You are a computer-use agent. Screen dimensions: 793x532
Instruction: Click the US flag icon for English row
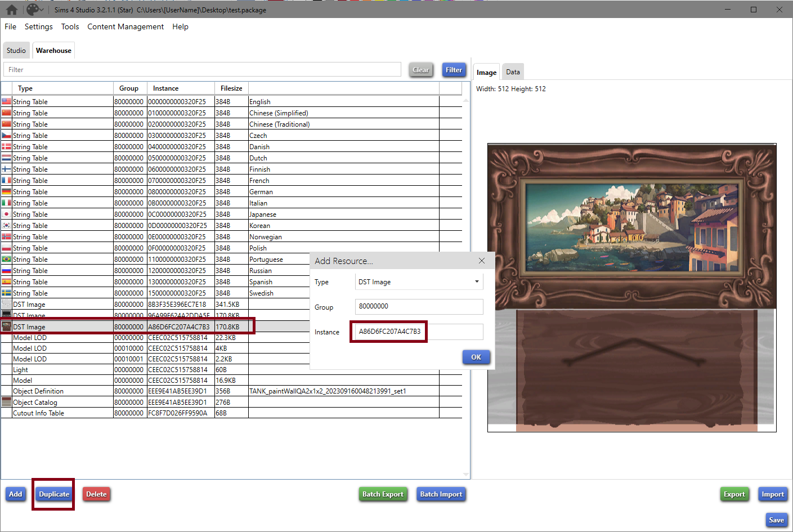coord(6,102)
